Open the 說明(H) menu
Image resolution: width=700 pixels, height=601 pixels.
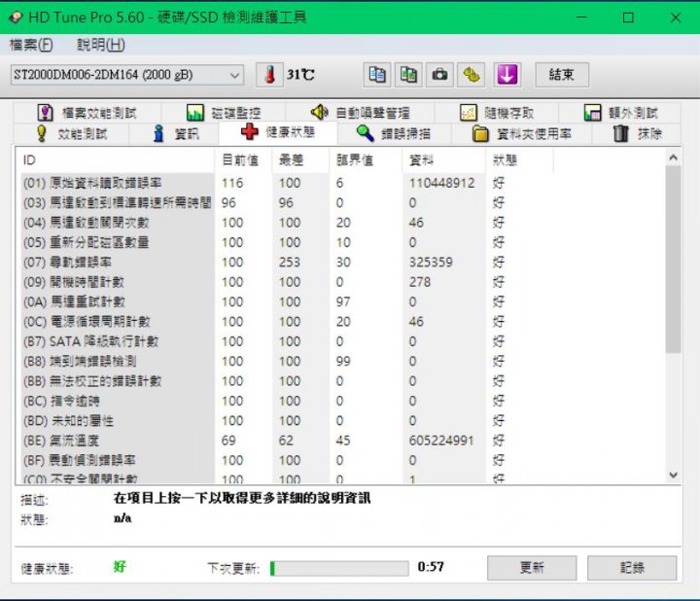pyautogui.click(x=101, y=45)
